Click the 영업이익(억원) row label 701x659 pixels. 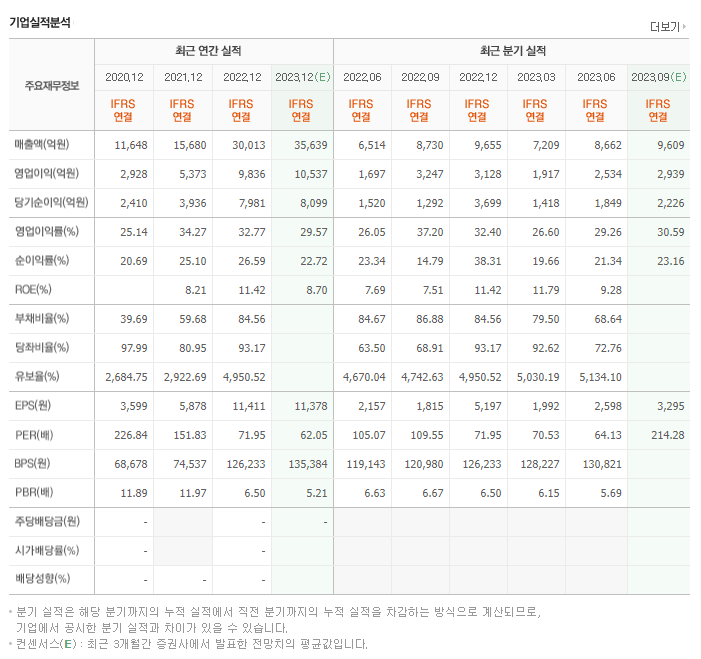coord(46,173)
